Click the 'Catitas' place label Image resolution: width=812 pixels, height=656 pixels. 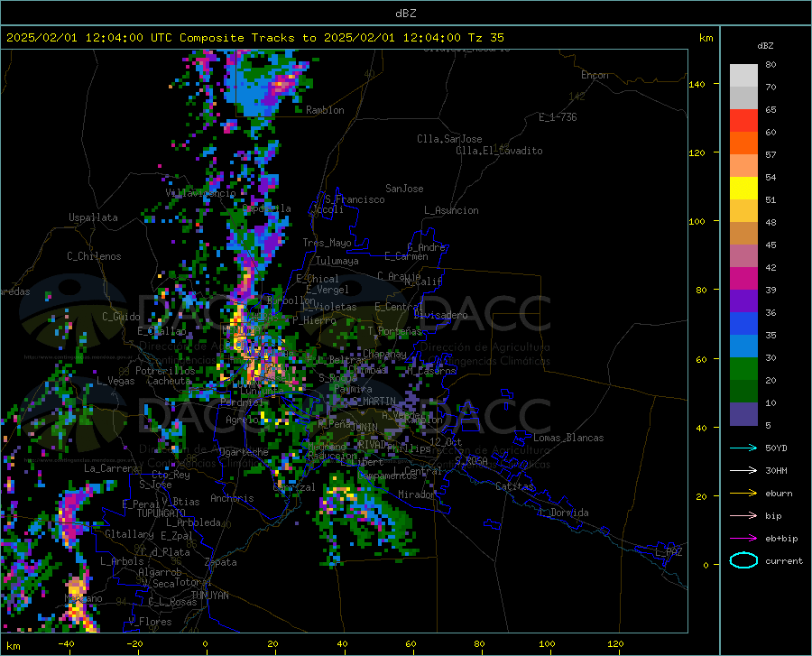[x=514, y=486]
